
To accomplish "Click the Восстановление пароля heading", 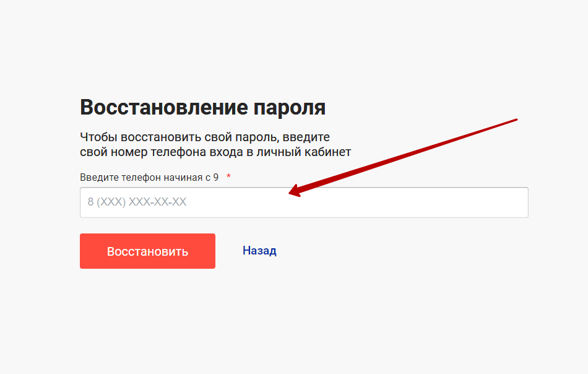I will coord(202,108).
